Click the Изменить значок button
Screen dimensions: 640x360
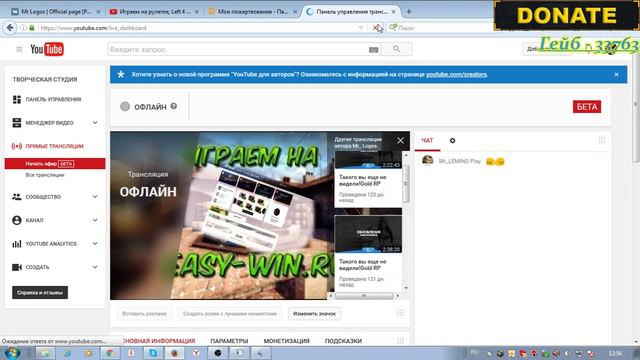tap(314, 313)
